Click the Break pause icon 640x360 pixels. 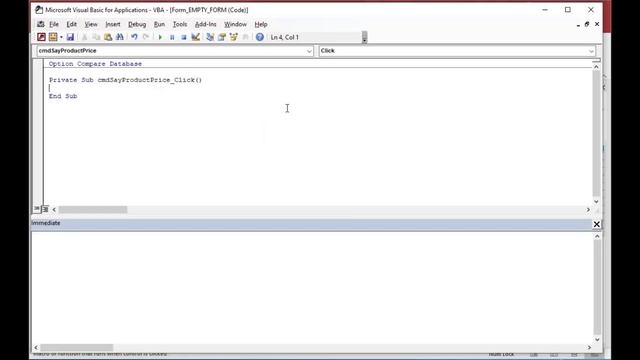(x=172, y=37)
